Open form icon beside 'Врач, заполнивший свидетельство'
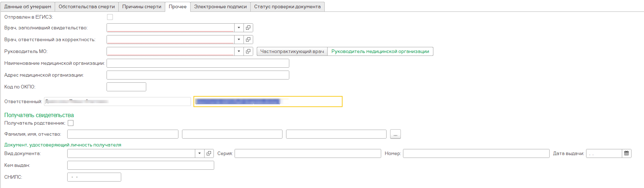 tap(248, 28)
